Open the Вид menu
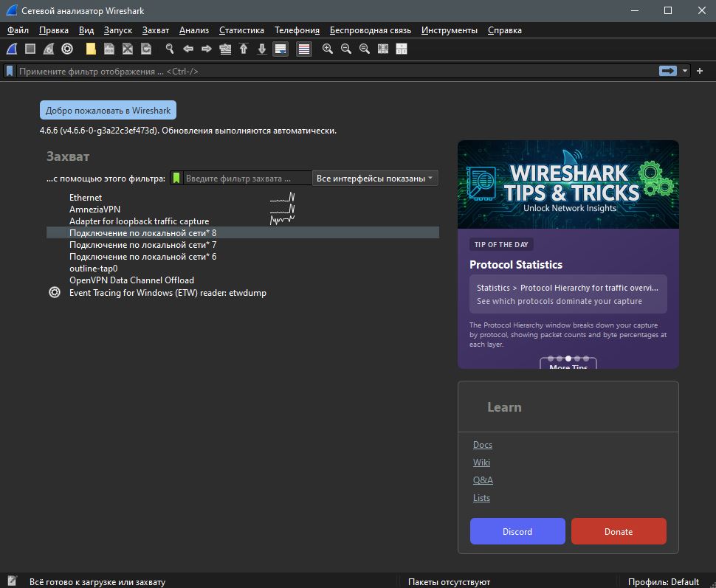The image size is (716, 588). tap(86, 30)
